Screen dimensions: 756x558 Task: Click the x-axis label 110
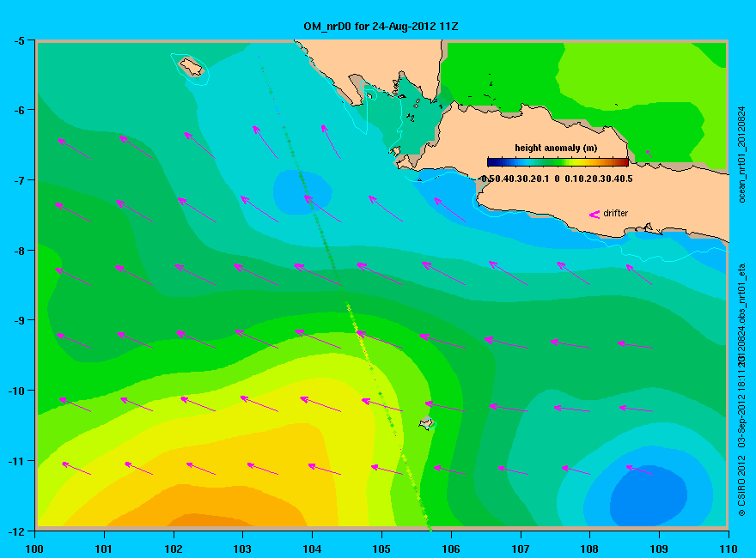click(x=729, y=549)
